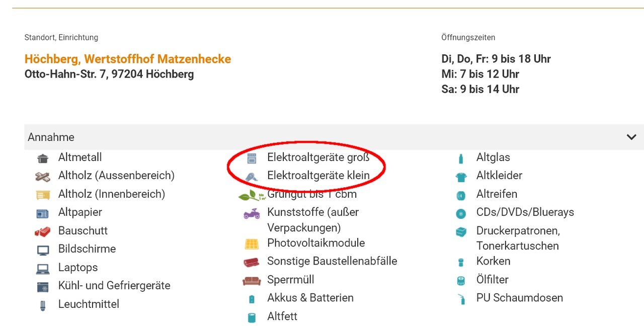
Task: Click the Elektroaltgeräte groß label
Action: click(x=318, y=157)
